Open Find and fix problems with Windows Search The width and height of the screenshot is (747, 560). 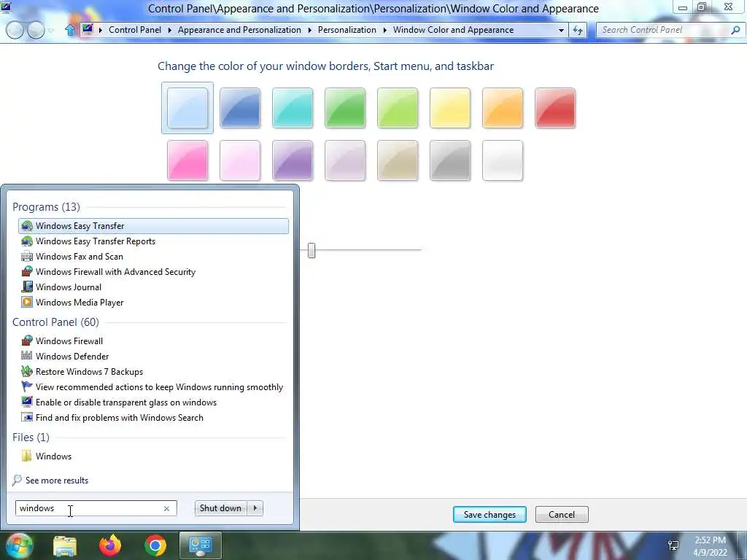153,417
